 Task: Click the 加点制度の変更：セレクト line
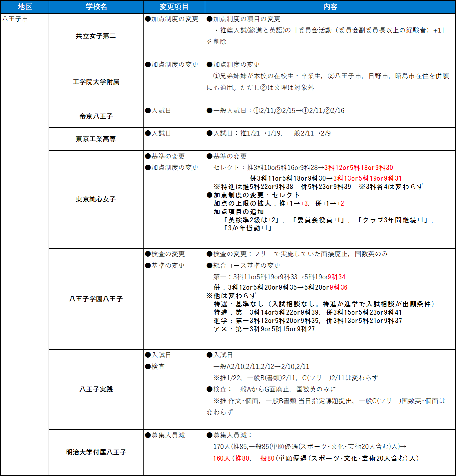coord(253,195)
